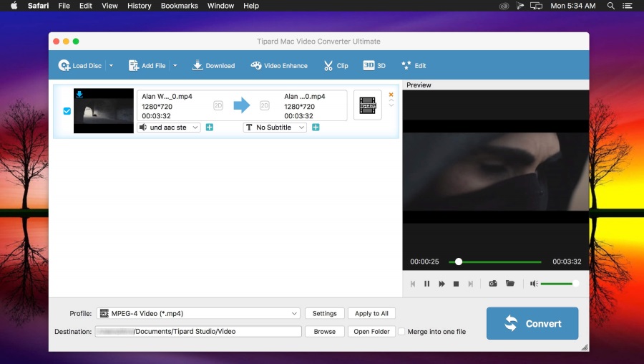The image size is (644, 364).
Task: Open the 'und aac ste' audio track dropdown
Action: (x=169, y=128)
